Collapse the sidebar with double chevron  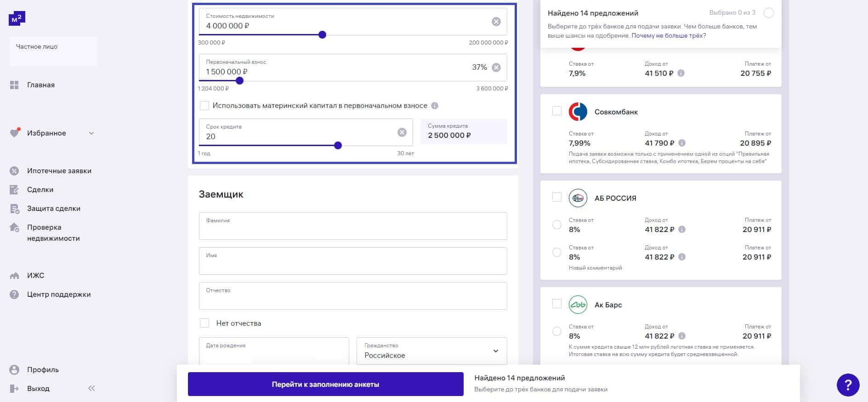tap(91, 388)
